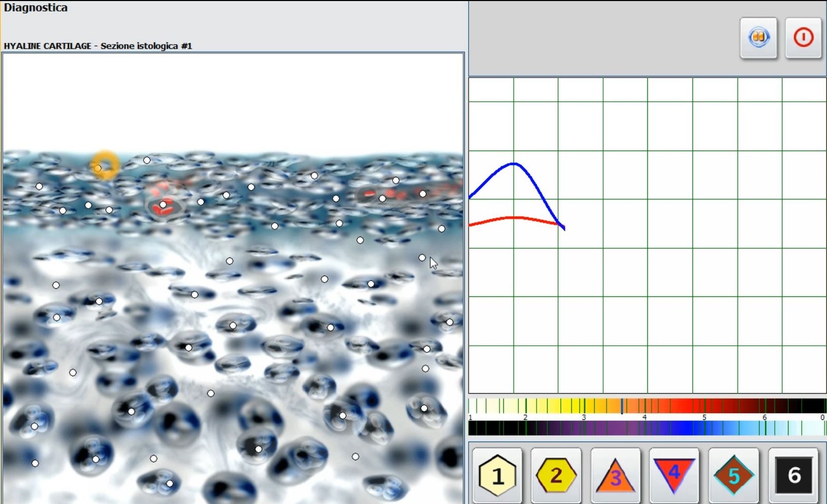The width and height of the screenshot is (827, 504).
Task: Select the yellow hexagon marker 2
Action: [556, 476]
